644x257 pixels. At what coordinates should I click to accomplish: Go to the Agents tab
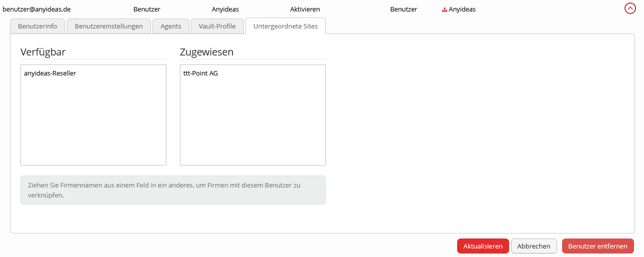pos(171,26)
